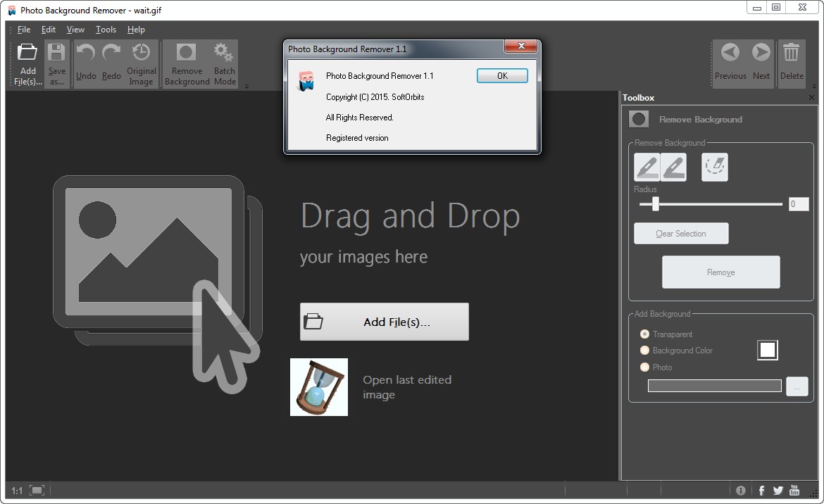Viewport: 824px width, 504px height.
Task: Click the Remove Background toolbox header icon
Action: [x=639, y=119]
